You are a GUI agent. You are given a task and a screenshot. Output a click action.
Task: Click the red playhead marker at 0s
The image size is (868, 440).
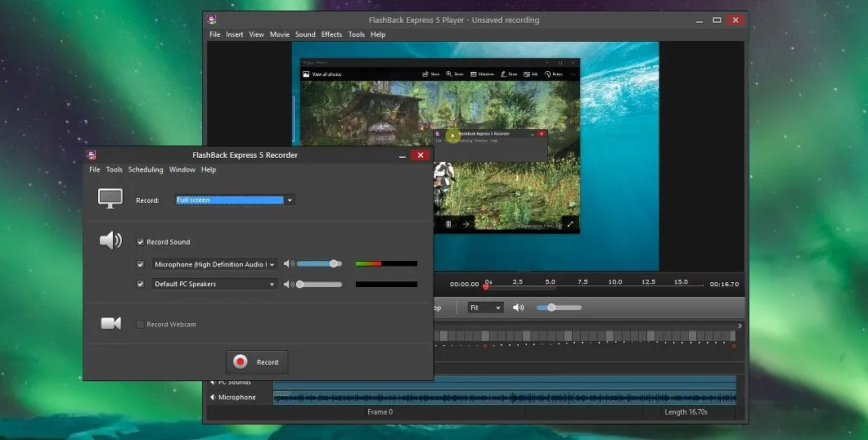click(x=485, y=287)
